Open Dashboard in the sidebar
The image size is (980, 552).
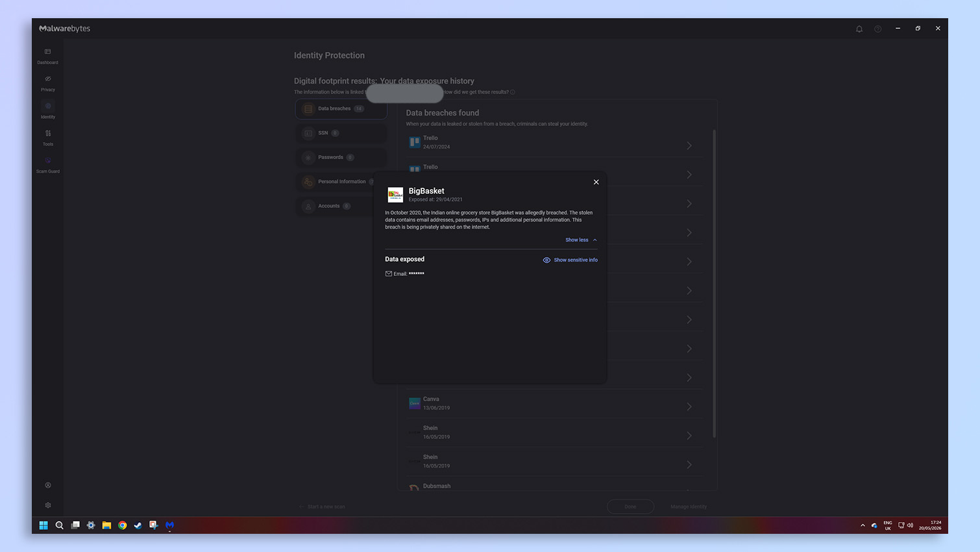[x=47, y=56]
